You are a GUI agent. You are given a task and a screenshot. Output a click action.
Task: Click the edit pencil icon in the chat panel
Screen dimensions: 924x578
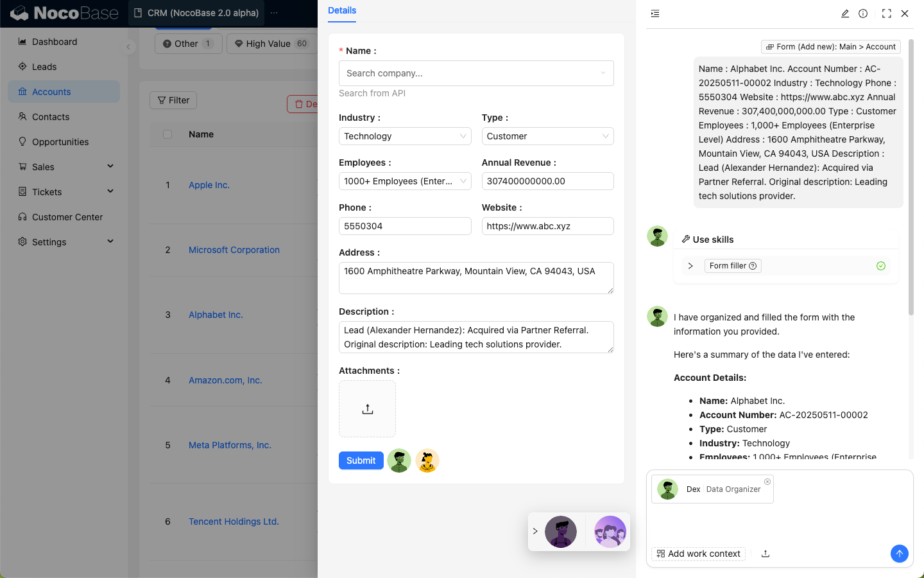click(845, 13)
